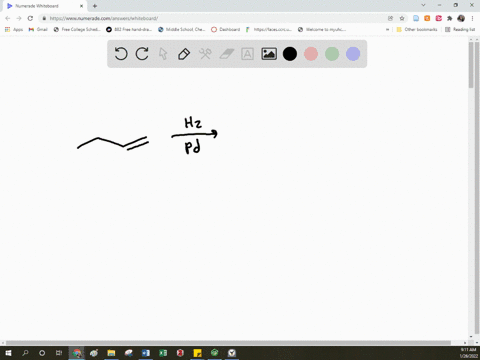The width and height of the screenshot is (480, 360).
Task: Redo the last undone stroke
Action: [x=142, y=54]
